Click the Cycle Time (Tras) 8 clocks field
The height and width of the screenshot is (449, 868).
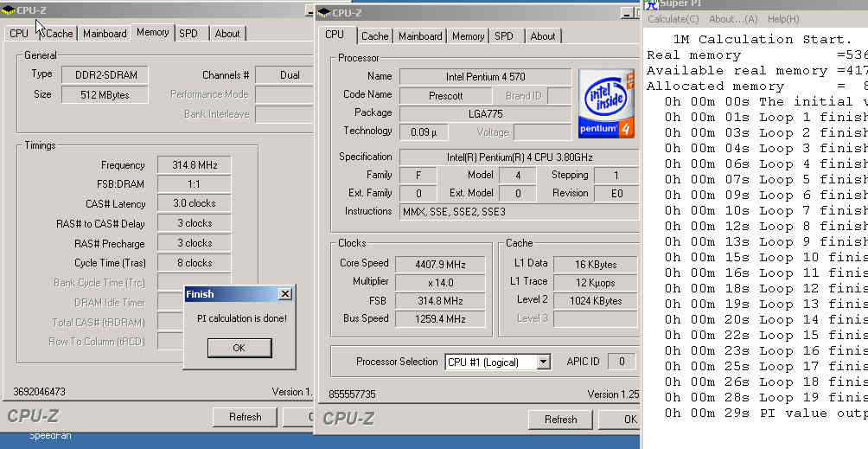(194, 263)
